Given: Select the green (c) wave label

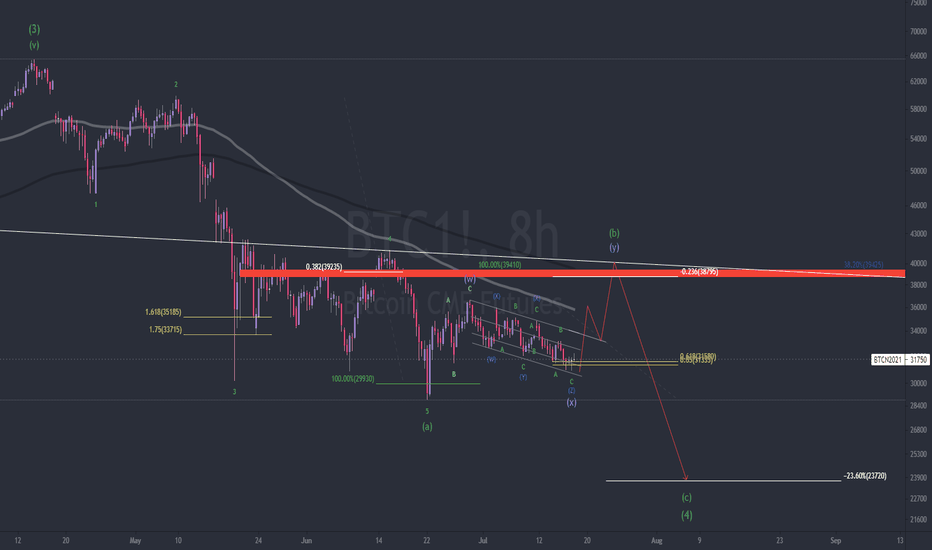Looking at the screenshot, I should tap(687, 498).
